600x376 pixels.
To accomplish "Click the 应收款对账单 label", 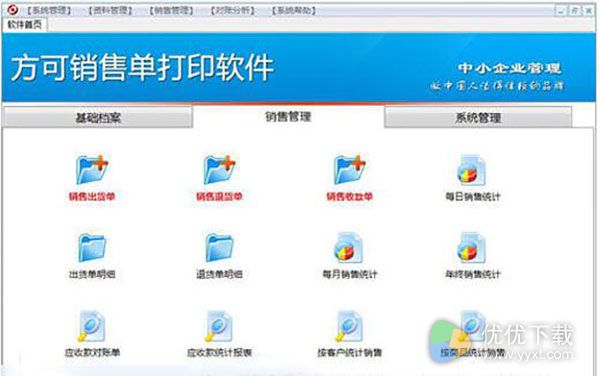I will 92,352.
